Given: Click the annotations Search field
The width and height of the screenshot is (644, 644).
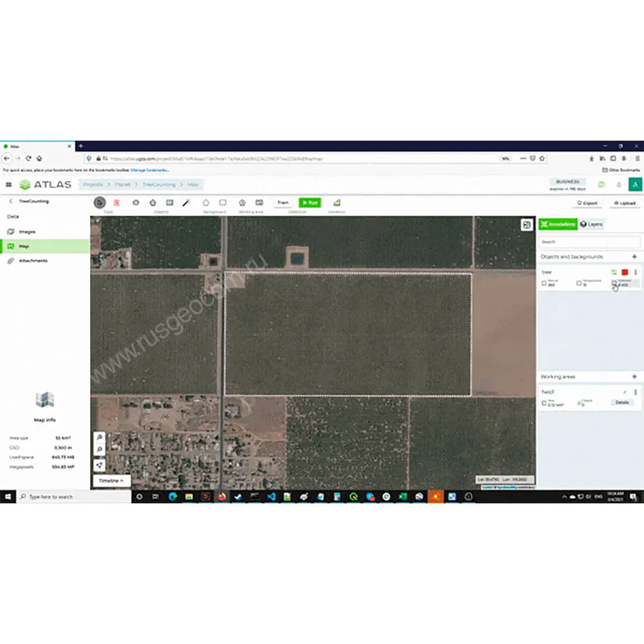Looking at the screenshot, I should [x=589, y=242].
